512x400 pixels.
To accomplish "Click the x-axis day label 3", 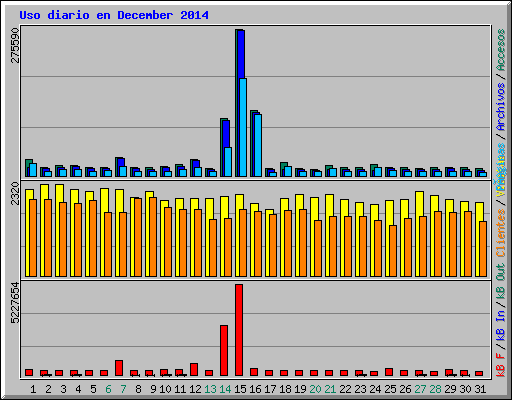I will pos(63,389).
